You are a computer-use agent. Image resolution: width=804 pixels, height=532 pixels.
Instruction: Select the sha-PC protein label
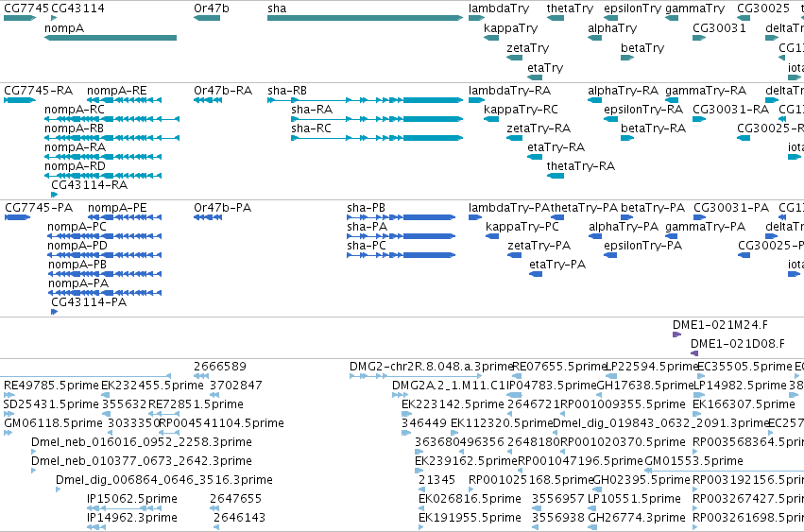(x=367, y=246)
